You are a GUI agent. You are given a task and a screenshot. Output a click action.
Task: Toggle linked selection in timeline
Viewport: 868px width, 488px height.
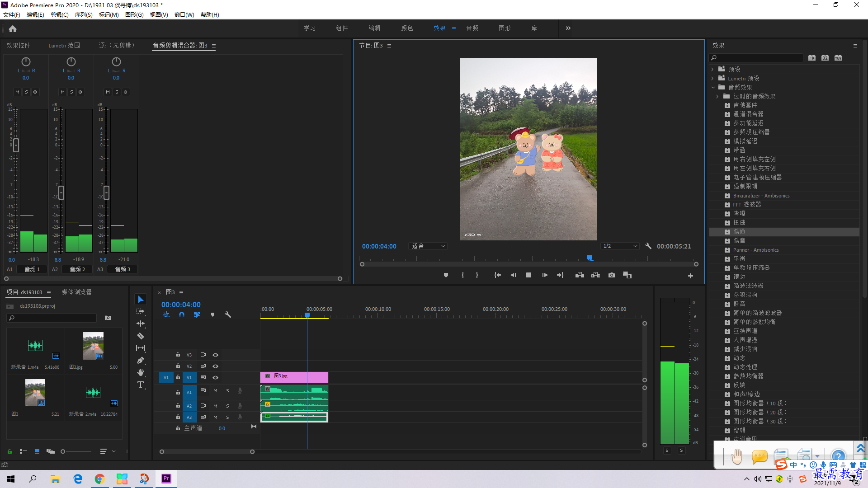pyautogui.click(x=197, y=314)
